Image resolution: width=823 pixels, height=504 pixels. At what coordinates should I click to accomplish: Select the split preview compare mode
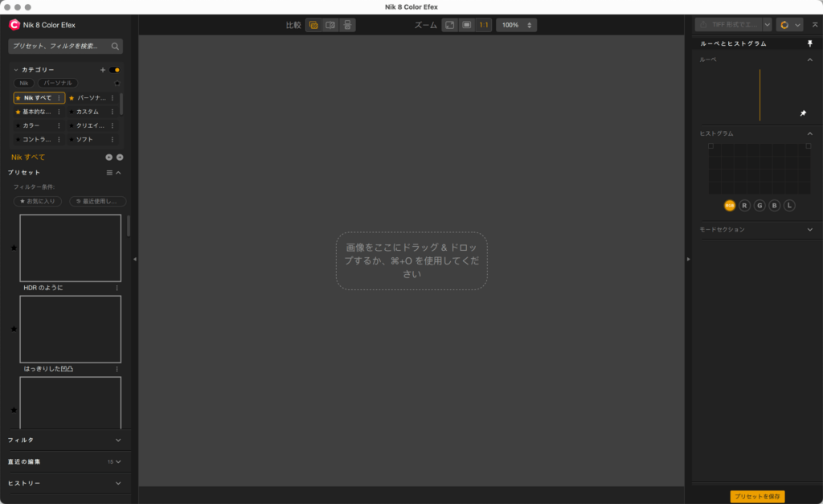pos(330,25)
